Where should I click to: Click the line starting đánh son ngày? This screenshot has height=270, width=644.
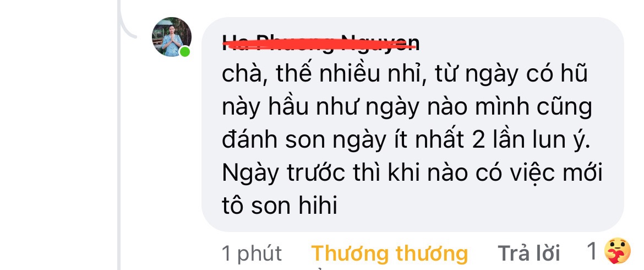tap(406, 141)
